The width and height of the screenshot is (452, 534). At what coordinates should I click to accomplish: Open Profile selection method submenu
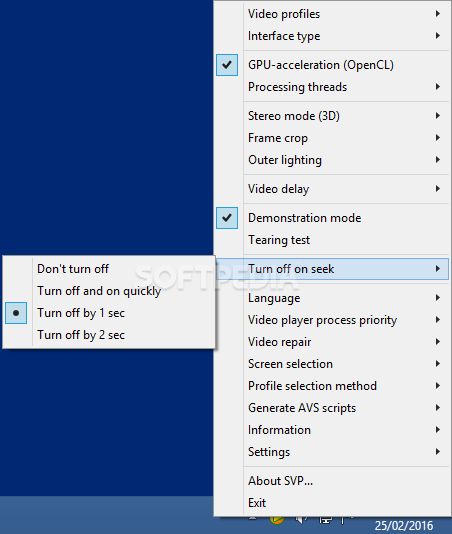(x=332, y=386)
